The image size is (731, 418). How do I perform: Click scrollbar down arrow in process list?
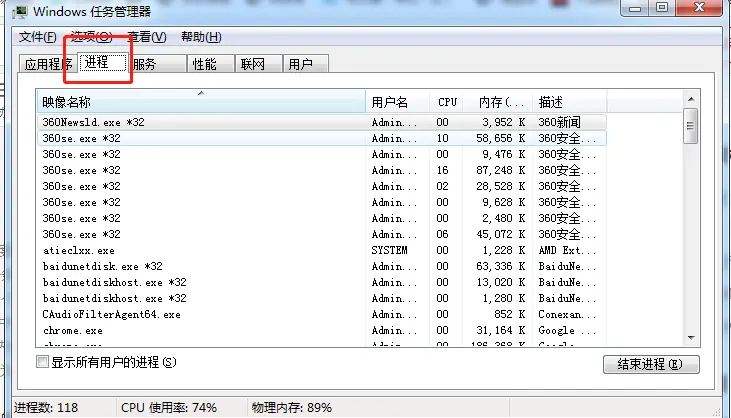tap(691, 337)
